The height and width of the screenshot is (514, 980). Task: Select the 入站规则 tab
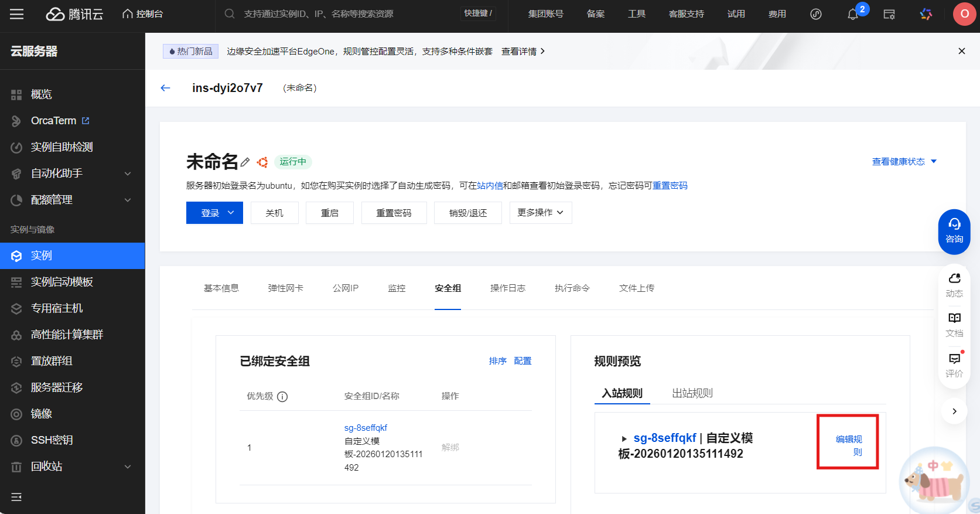[622, 393]
